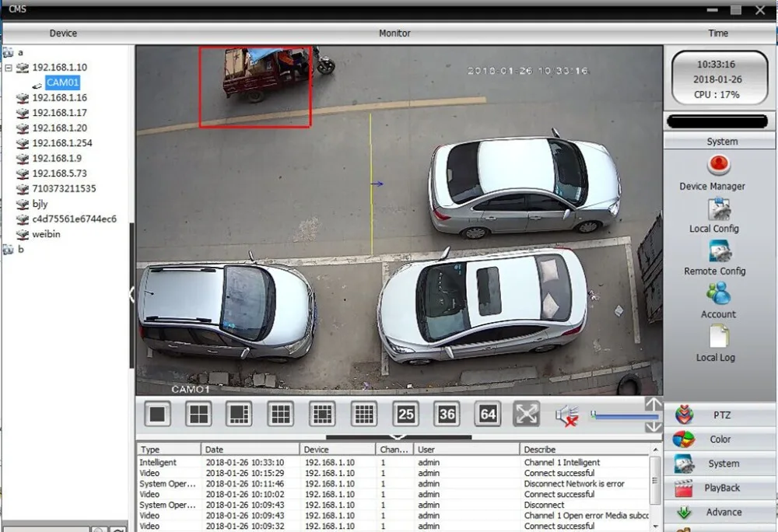Open the PTZ panel
The height and width of the screenshot is (532, 778).
click(720, 415)
